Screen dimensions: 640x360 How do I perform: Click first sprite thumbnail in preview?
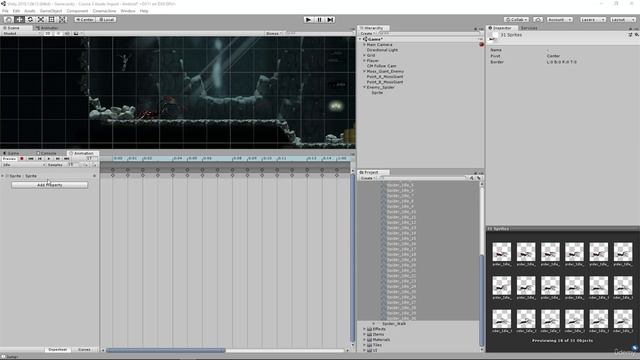[501, 252]
